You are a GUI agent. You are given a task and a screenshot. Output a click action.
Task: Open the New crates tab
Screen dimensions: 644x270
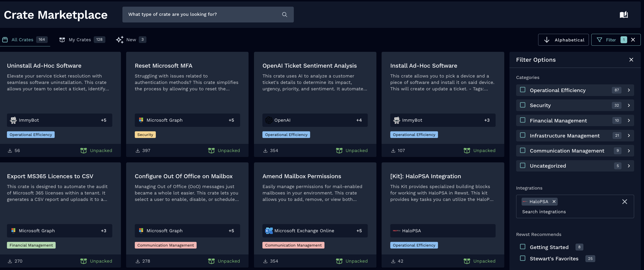(x=131, y=40)
